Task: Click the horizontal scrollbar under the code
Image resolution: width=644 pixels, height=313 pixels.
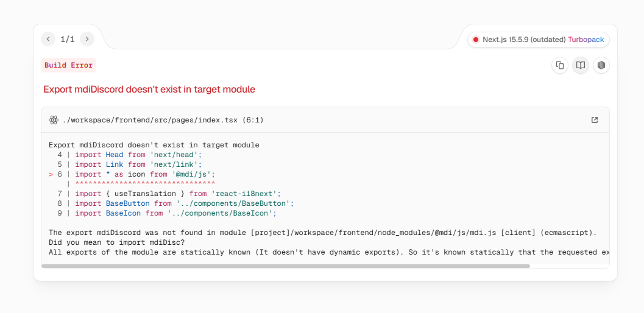Action: (286, 266)
